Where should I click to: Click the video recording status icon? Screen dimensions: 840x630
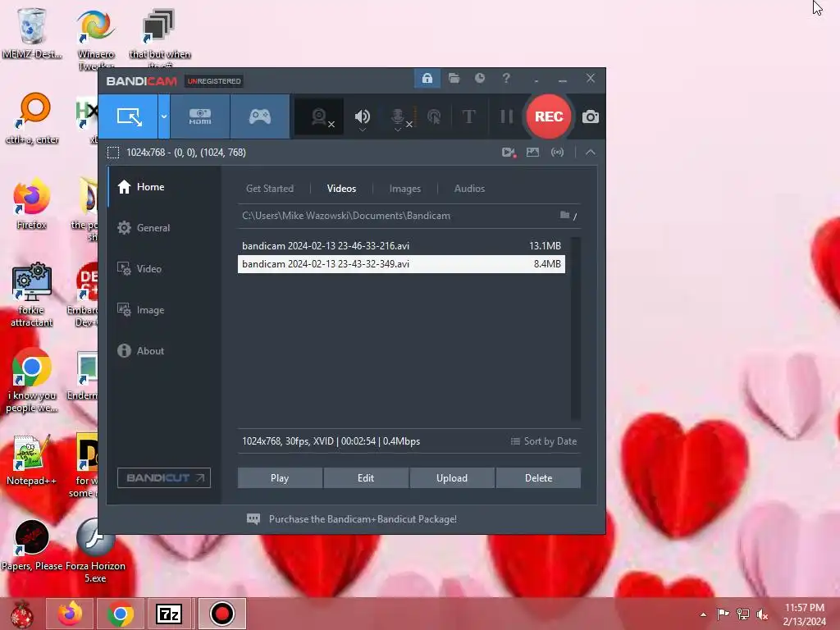[509, 153]
